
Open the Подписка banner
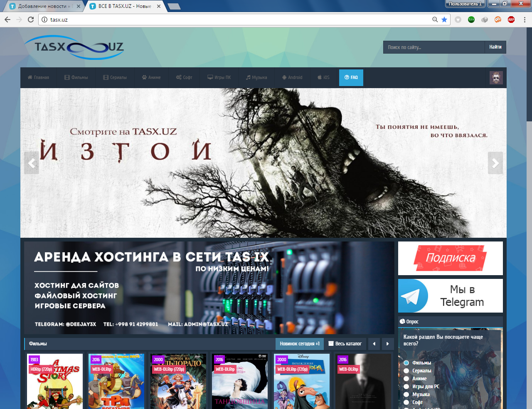point(451,258)
